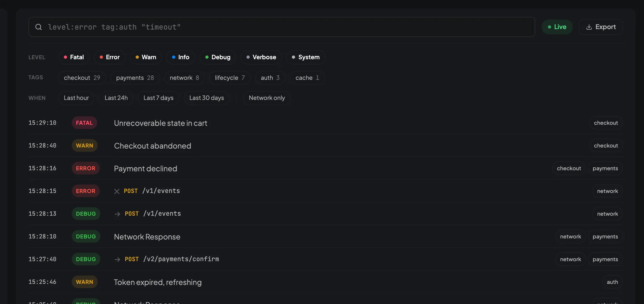Open Token expired, refreshing log entry
Viewport: 644px width, 304px height.
pyautogui.click(x=325, y=282)
